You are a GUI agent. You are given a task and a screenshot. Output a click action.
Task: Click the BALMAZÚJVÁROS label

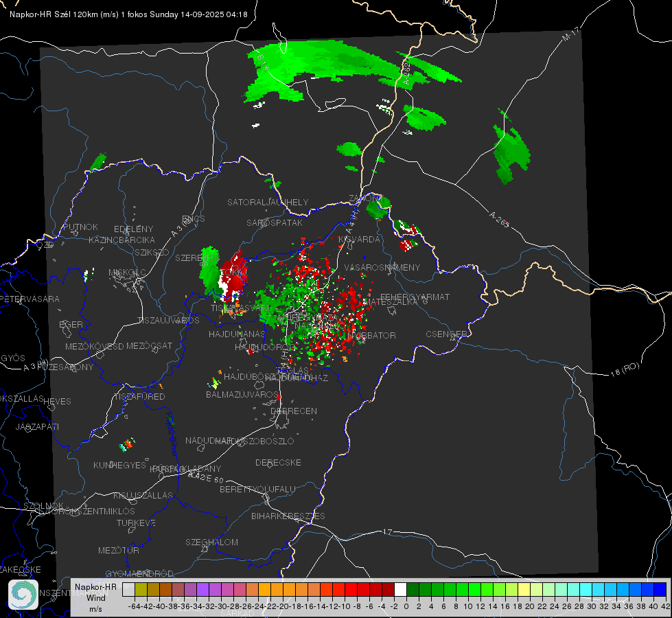click(242, 394)
